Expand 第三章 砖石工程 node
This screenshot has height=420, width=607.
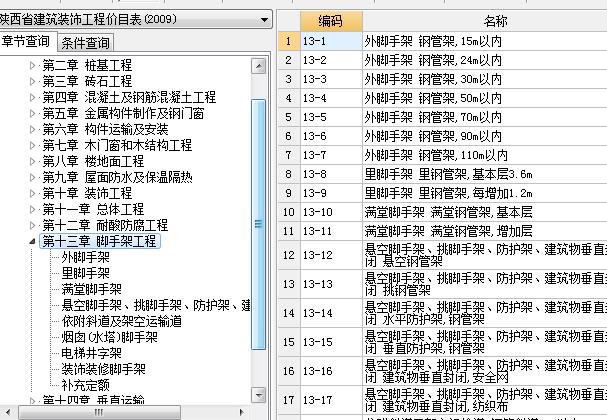(x=33, y=81)
